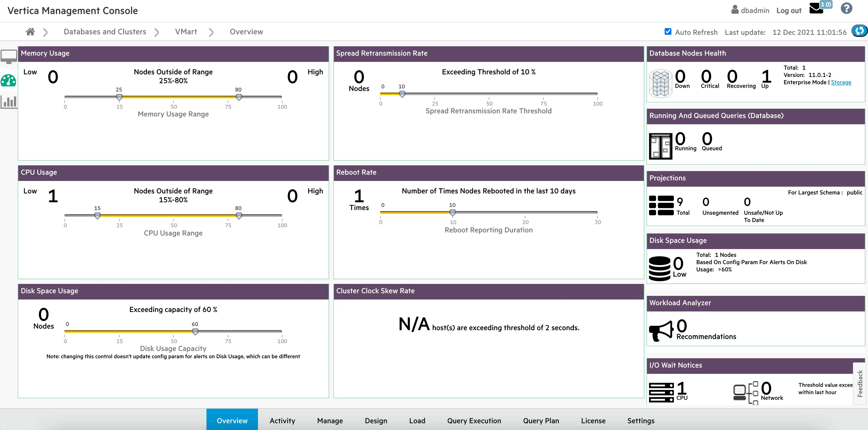The image size is (868, 430).
Task: Click the chevron next to home icon
Action: pos(46,32)
